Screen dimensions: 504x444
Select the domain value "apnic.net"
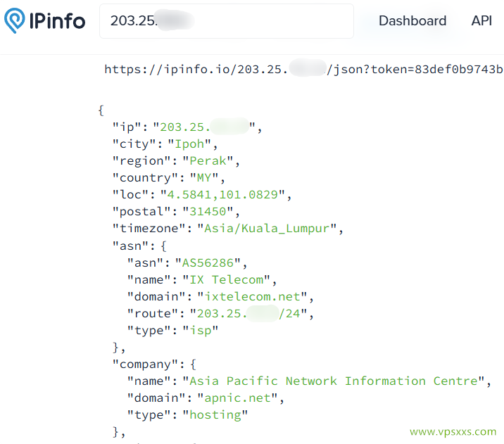[x=237, y=398]
